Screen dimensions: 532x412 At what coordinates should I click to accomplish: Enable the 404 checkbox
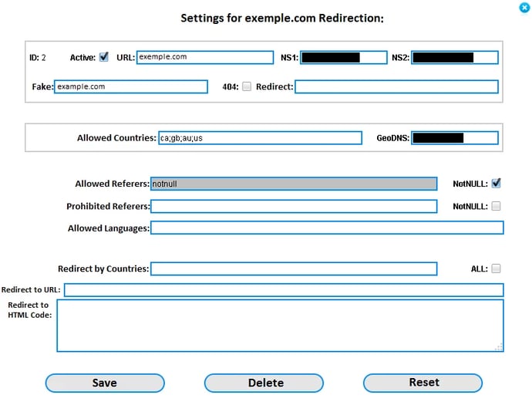pos(247,86)
